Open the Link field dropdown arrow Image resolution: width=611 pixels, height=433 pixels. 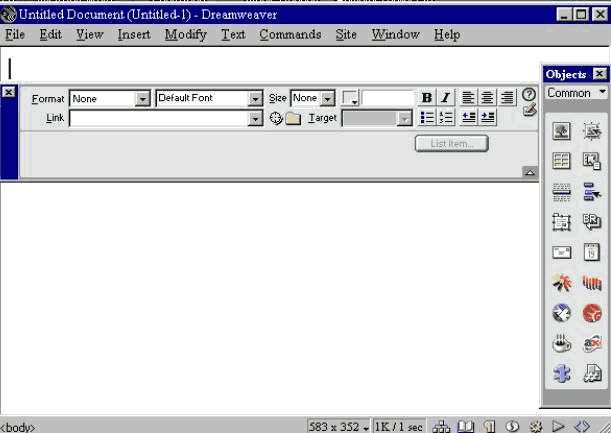(x=255, y=118)
